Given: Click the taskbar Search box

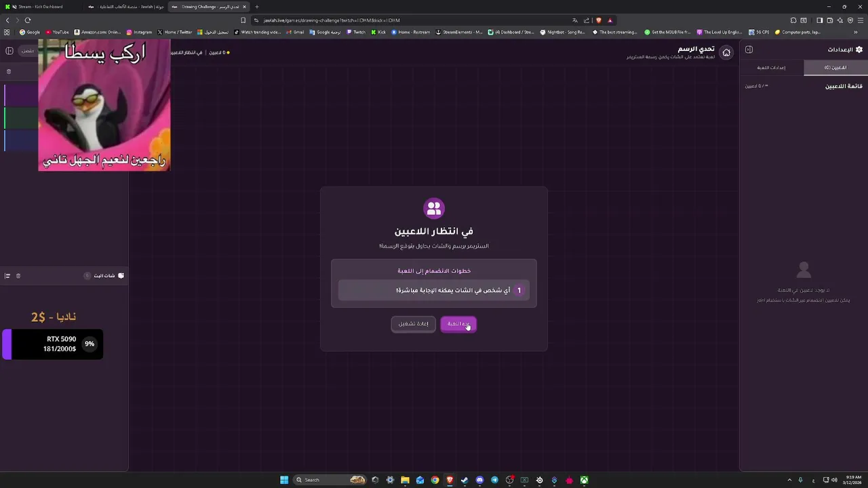Looking at the screenshot, I should (330, 480).
